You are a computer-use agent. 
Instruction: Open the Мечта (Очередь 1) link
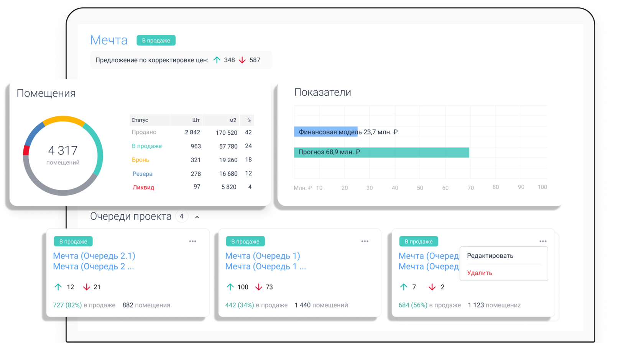coord(263,256)
